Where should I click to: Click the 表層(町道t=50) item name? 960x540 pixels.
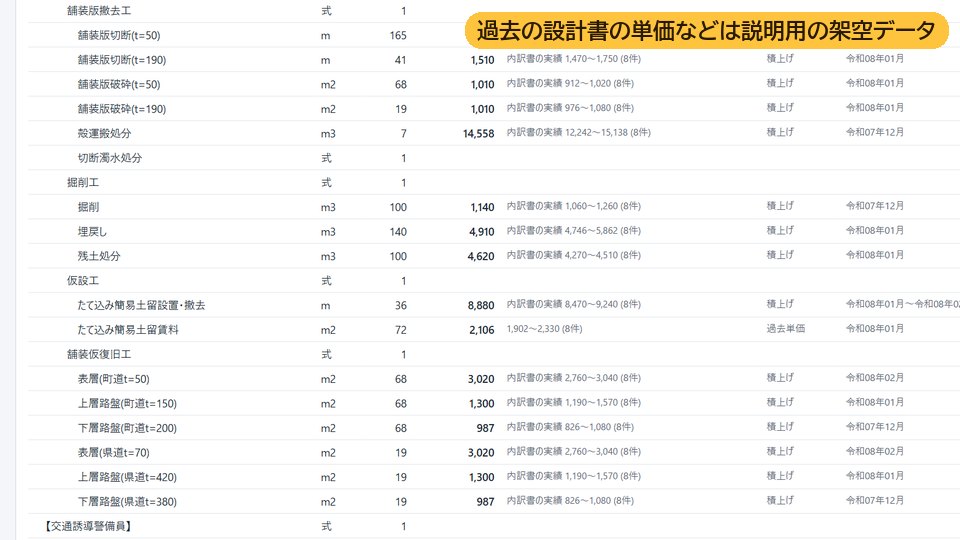point(113,378)
